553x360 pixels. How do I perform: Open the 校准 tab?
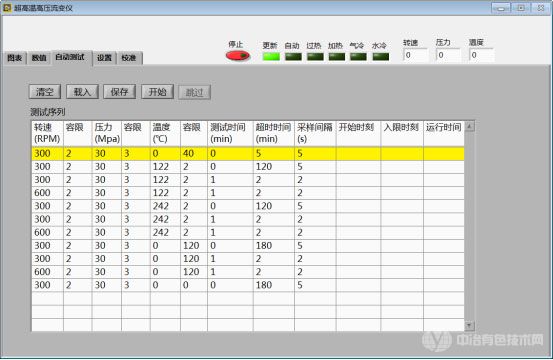[x=129, y=58]
